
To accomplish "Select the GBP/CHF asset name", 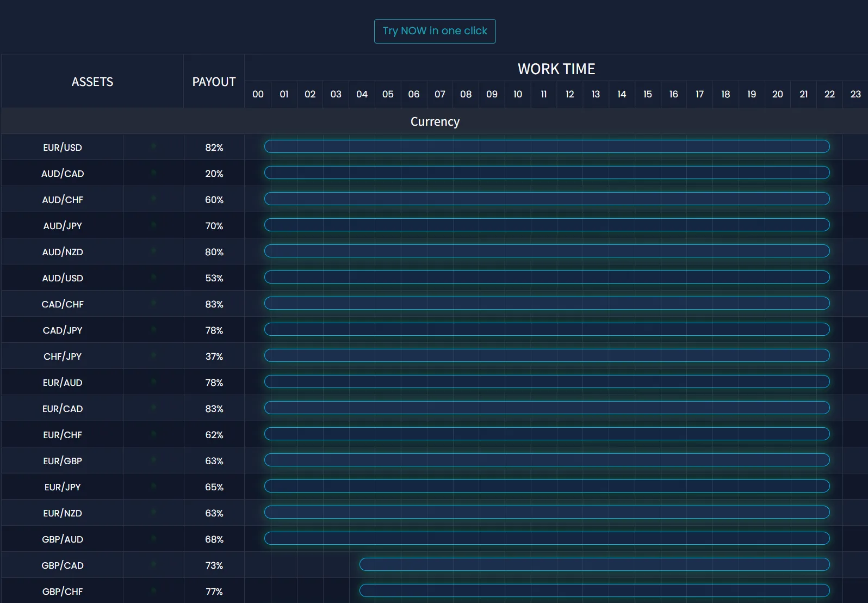I will pyautogui.click(x=63, y=592).
